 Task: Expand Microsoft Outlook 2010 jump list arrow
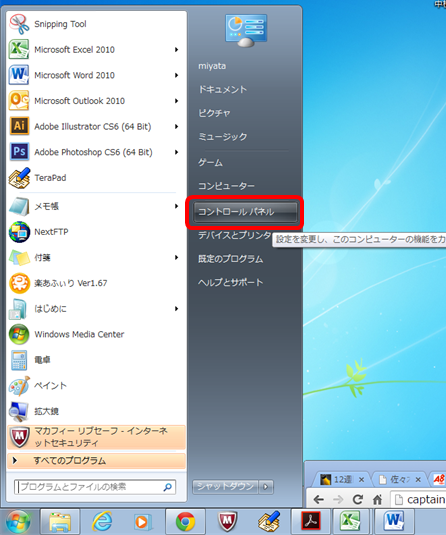tap(176, 101)
